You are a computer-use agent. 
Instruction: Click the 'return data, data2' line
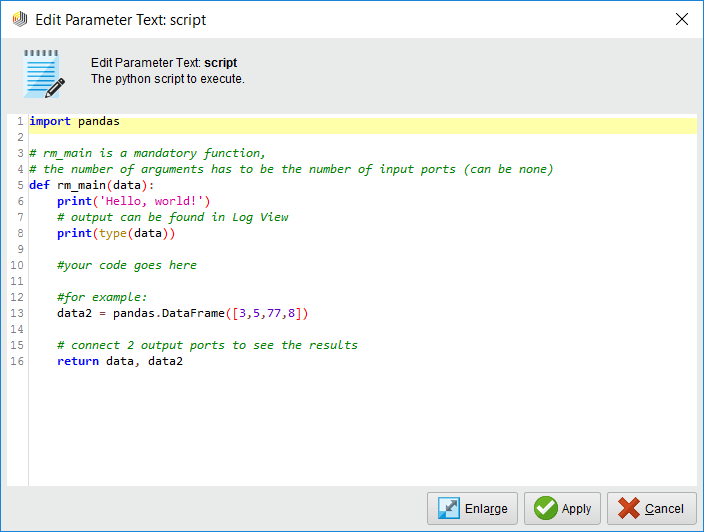pos(119,361)
